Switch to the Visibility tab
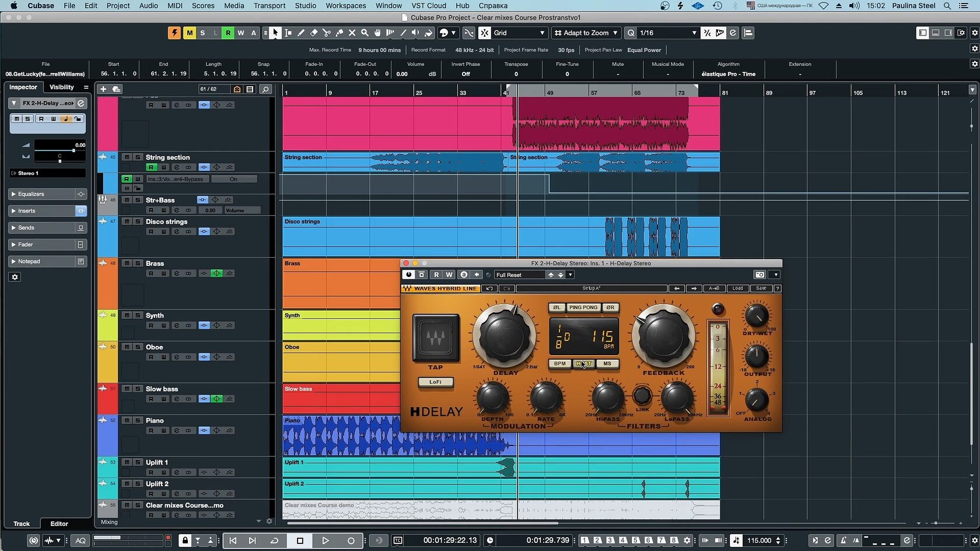The image size is (980, 551). 62,87
